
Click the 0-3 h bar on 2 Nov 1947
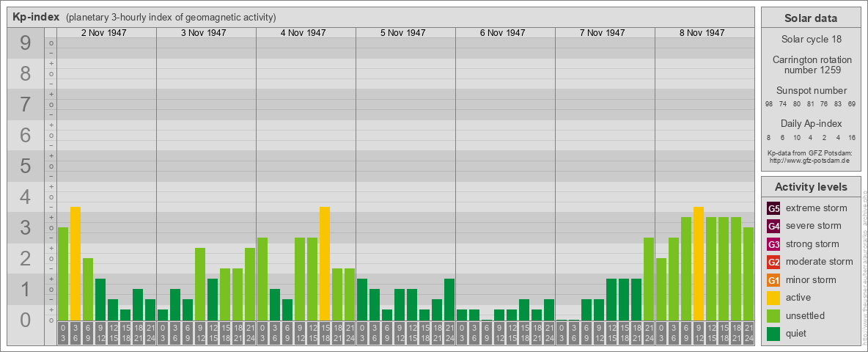(x=62, y=274)
